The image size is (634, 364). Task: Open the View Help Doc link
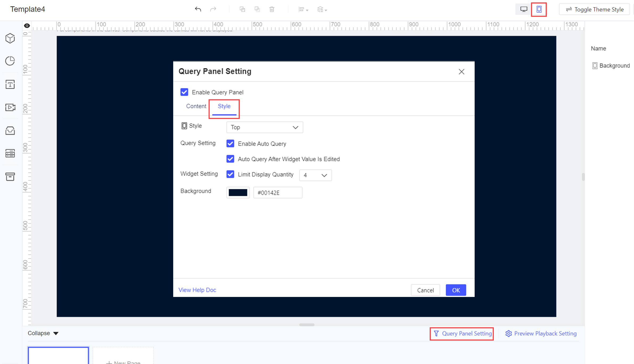tap(197, 290)
